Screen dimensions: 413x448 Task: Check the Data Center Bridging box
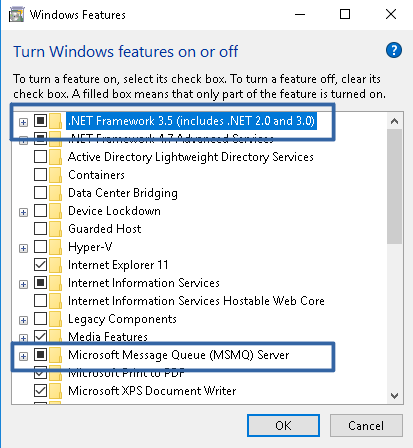pos(40,192)
